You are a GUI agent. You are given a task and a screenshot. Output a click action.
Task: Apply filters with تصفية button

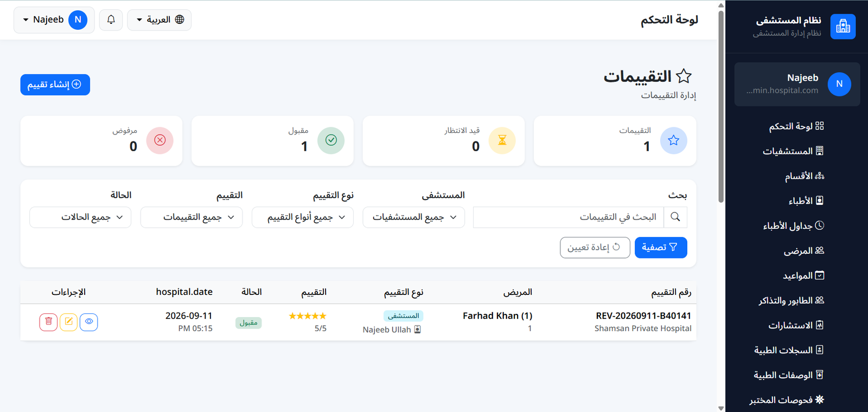[661, 247]
